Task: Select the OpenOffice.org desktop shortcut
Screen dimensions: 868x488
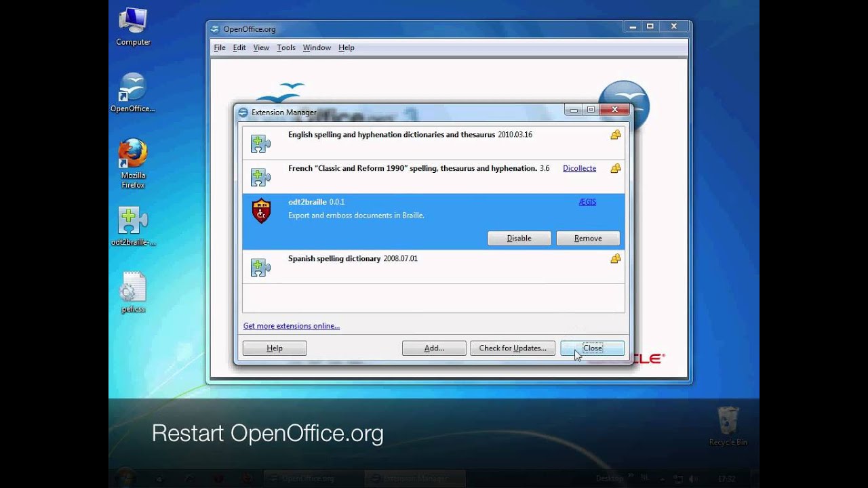Action: click(133, 93)
